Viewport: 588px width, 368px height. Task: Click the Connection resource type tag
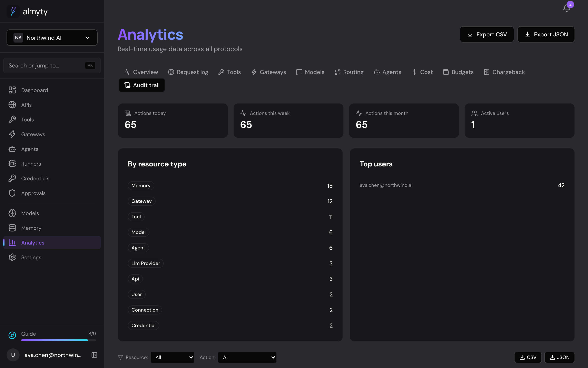coord(145,310)
